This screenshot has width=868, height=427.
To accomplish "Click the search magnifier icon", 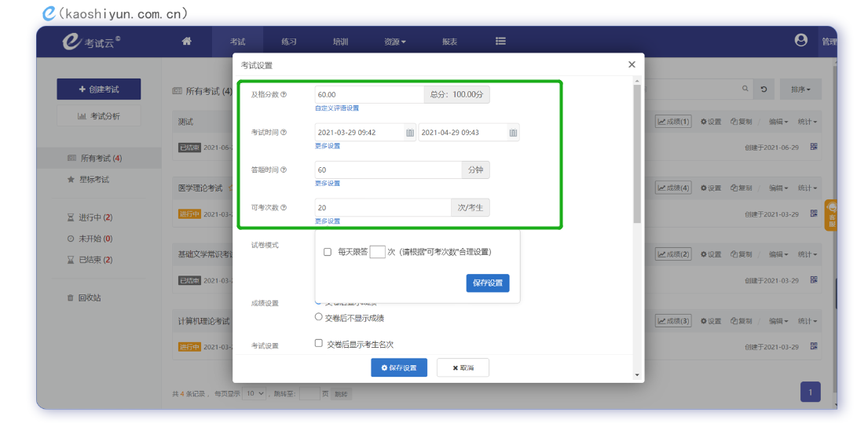I will tap(745, 89).
